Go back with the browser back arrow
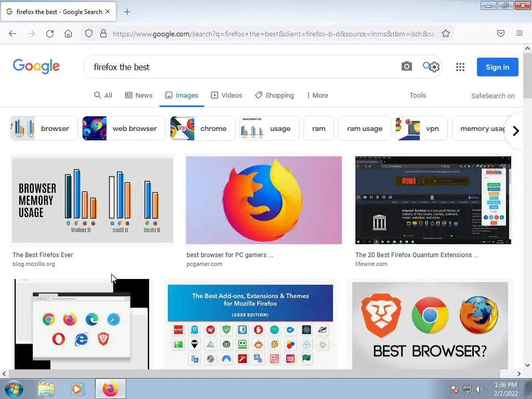532x399 pixels. 12,34
